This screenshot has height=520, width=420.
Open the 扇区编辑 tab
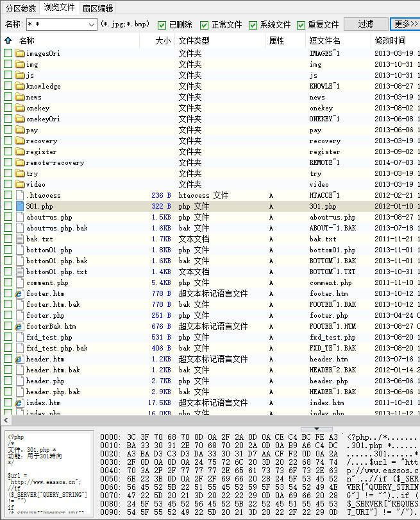(x=97, y=8)
